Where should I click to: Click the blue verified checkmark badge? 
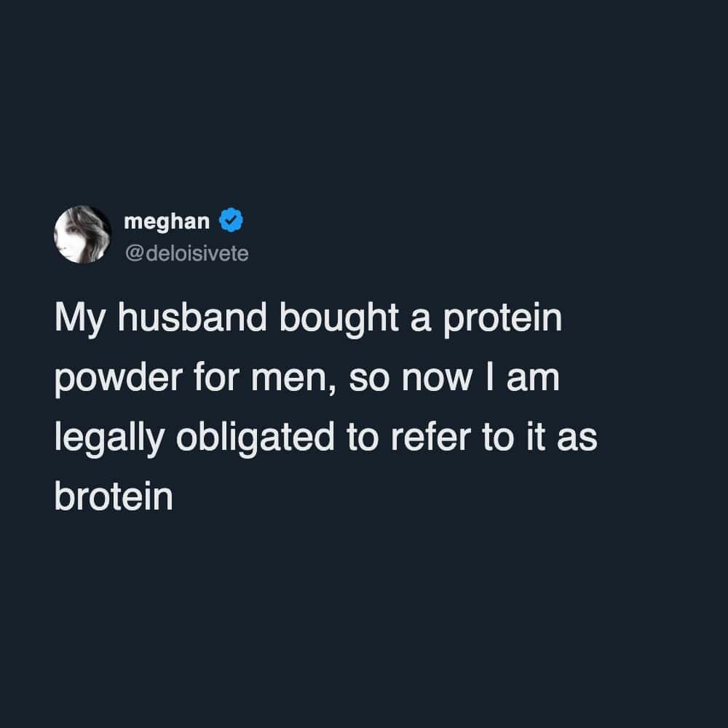(x=231, y=219)
